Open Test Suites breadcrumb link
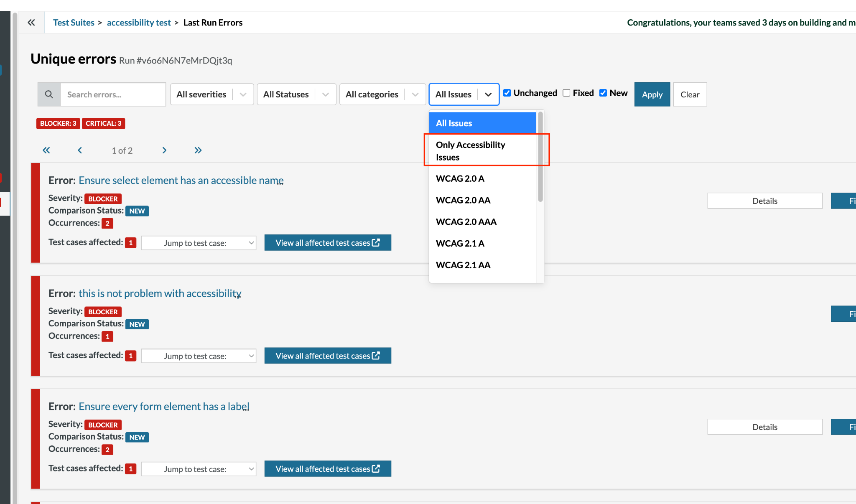 [74, 23]
